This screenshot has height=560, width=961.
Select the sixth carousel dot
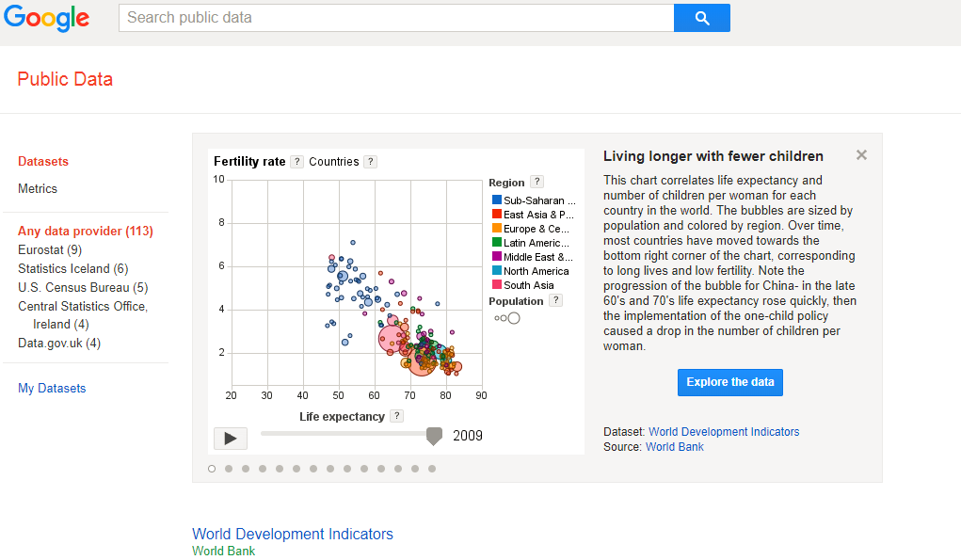pos(296,469)
